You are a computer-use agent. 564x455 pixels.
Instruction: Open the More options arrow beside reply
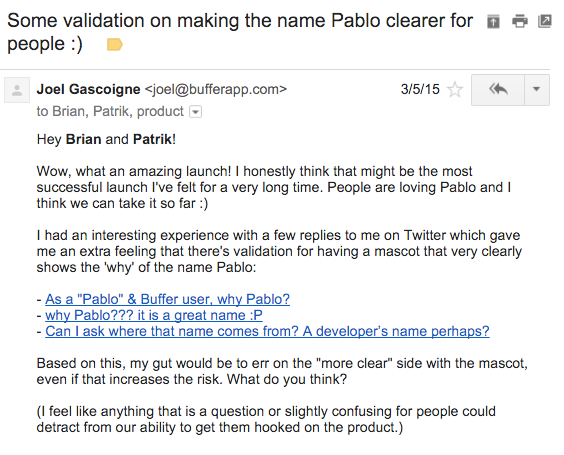[x=537, y=90]
